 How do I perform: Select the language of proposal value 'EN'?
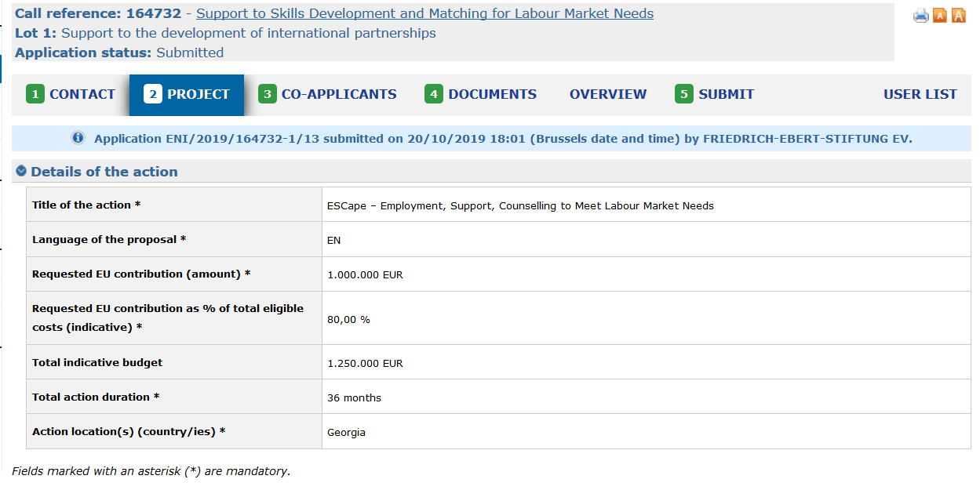[x=333, y=240]
